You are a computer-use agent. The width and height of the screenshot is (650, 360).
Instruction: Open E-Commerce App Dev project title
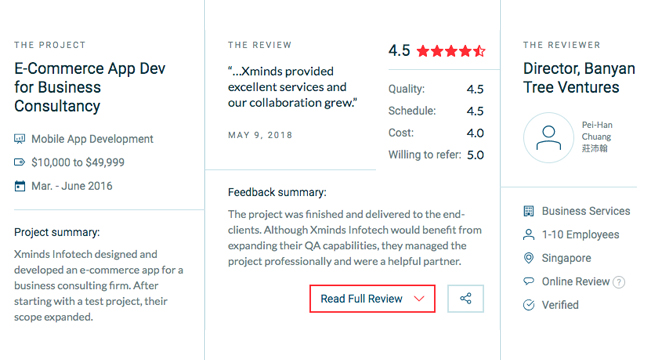coord(90,87)
